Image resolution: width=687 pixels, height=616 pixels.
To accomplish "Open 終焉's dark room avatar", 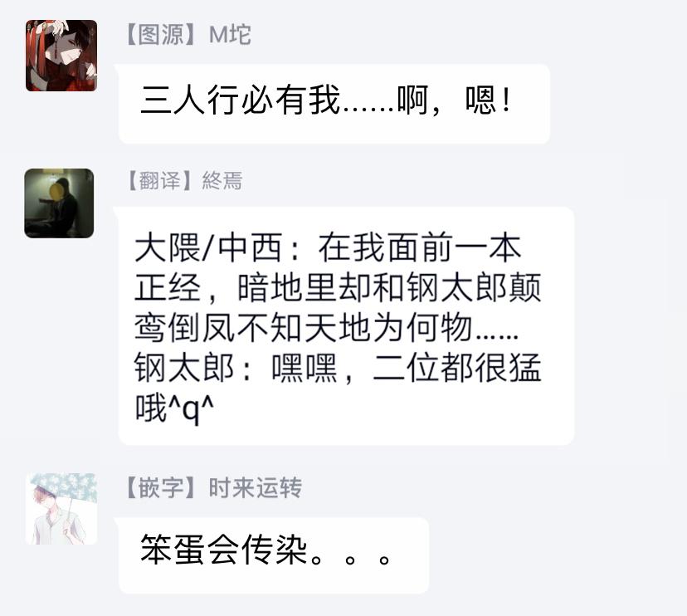I will tap(59, 203).
